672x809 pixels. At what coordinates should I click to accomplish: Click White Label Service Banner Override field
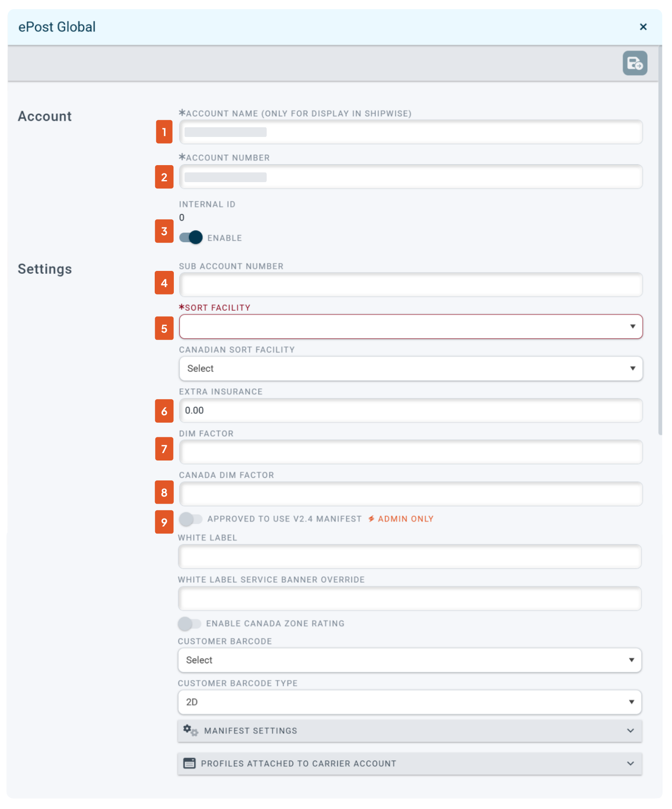pyautogui.click(x=409, y=598)
